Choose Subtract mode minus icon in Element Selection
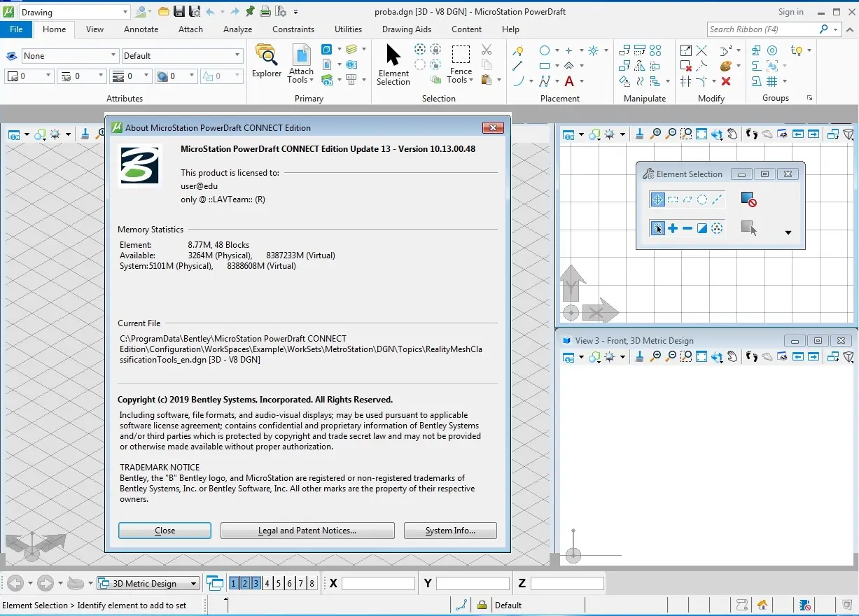 [x=687, y=228]
